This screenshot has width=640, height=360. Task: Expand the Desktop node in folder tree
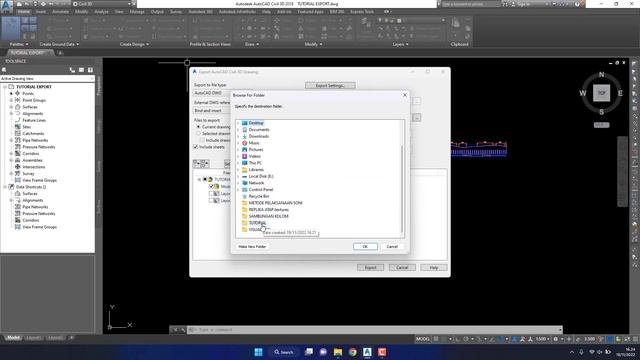click(x=238, y=123)
